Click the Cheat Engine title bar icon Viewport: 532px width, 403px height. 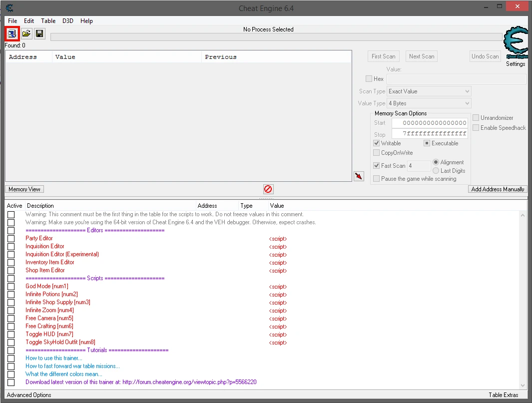(9, 8)
